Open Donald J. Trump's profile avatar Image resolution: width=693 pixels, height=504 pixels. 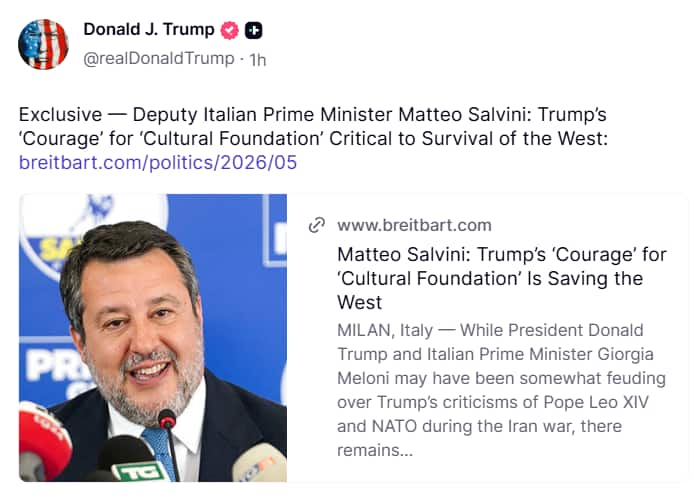point(43,44)
